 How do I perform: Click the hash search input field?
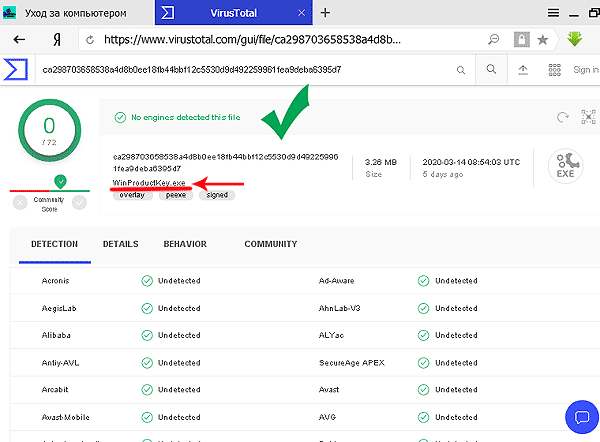coord(245,70)
